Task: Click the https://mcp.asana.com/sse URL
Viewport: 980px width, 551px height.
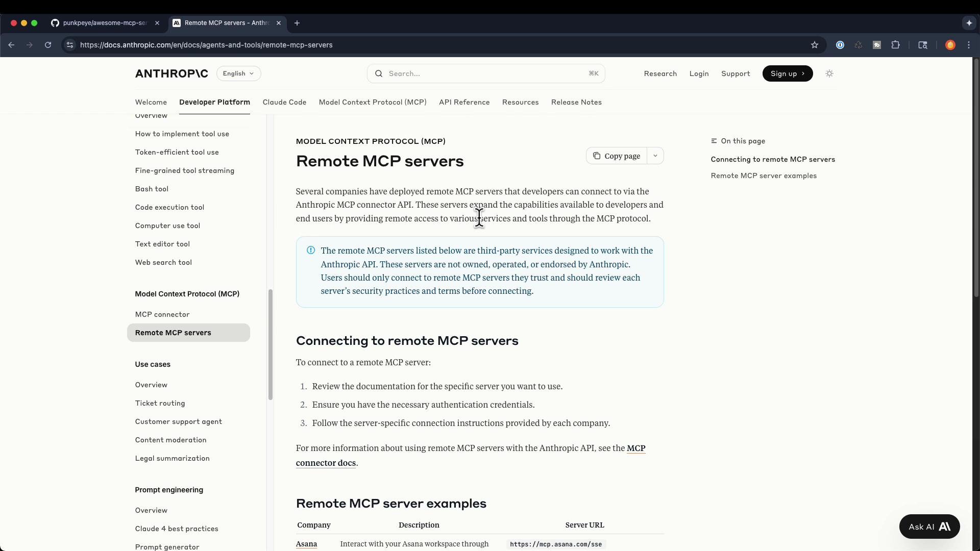Action: click(x=556, y=544)
